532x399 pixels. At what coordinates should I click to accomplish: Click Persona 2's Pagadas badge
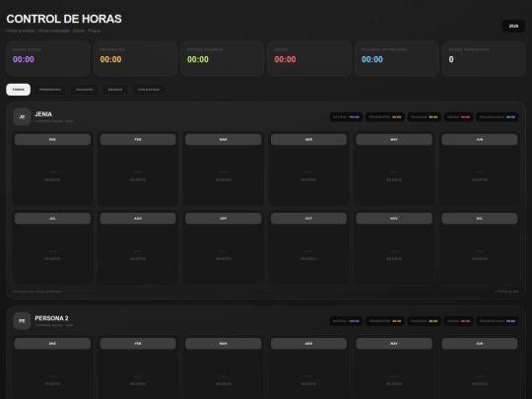click(424, 321)
